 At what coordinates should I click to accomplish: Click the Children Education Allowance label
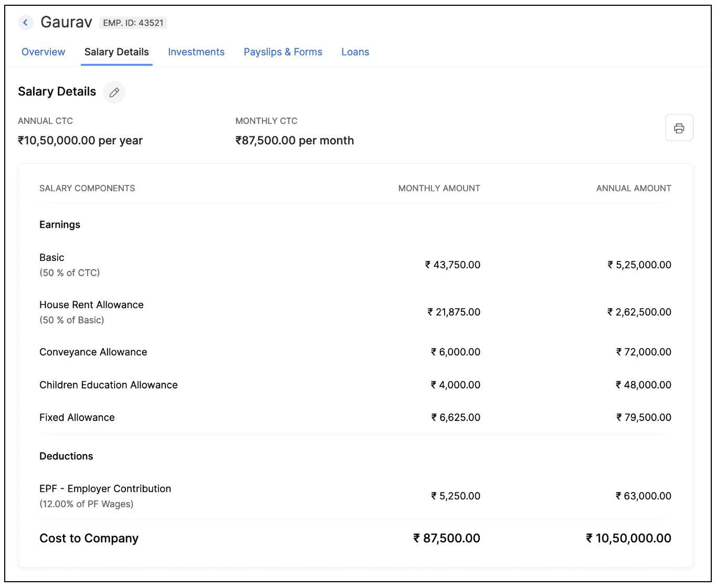click(x=109, y=385)
